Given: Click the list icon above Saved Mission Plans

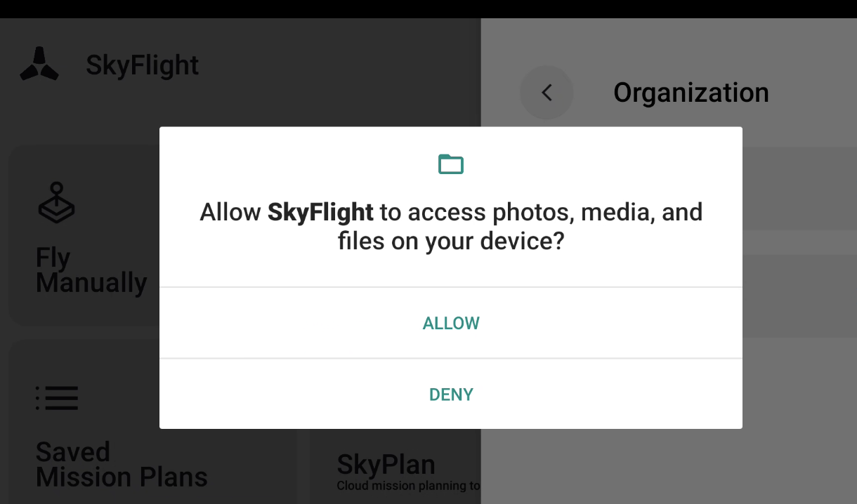Looking at the screenshot, I should pyautogui.click(x=57, y=398).
